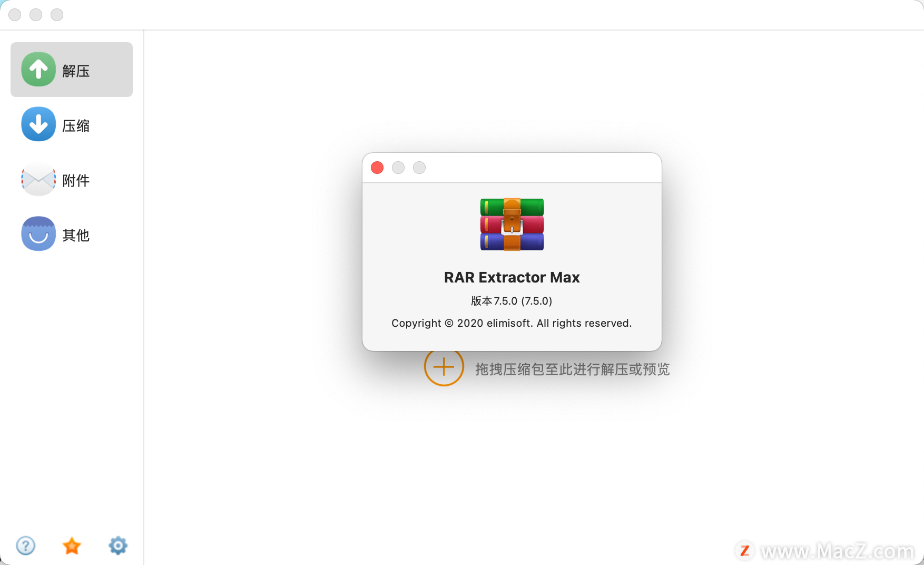
Task: Click the envelope attachments icon
Action: 38,180
